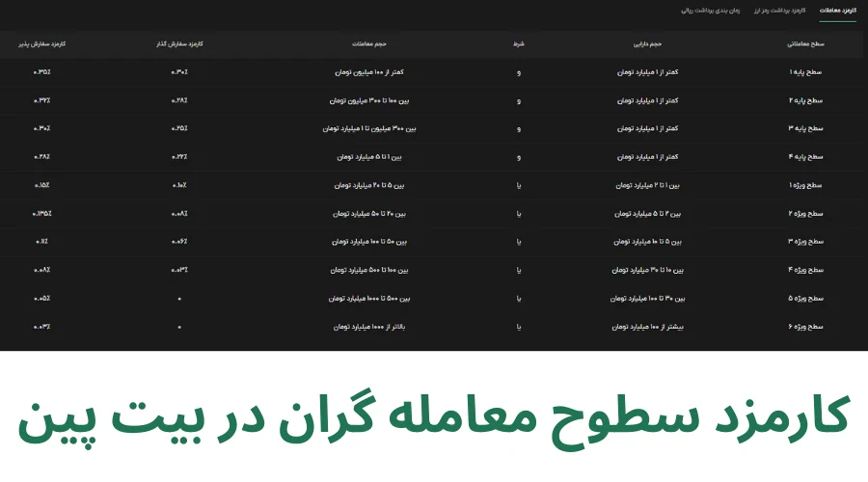
Task: Select the سطح پایه ۳ row label
Action: pos(805,128)
